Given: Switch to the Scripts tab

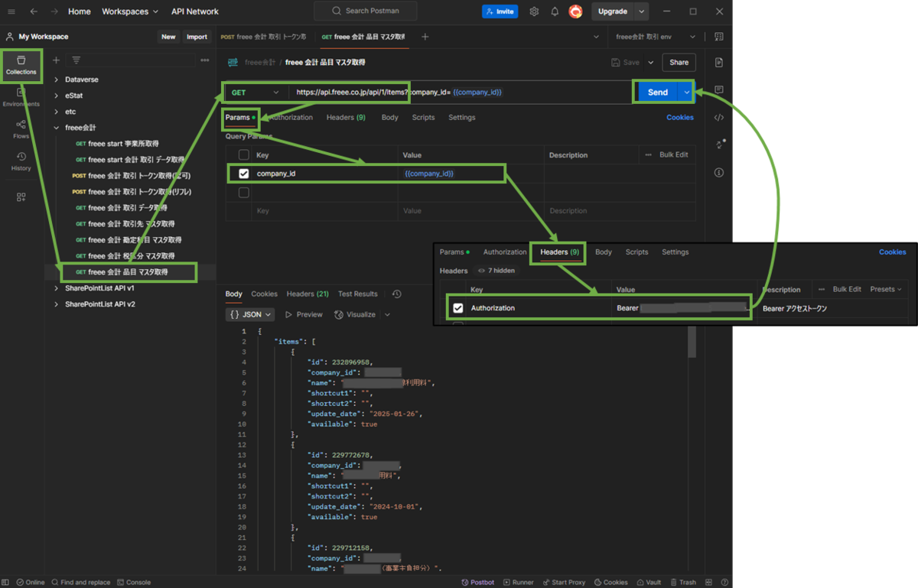Looking at the screenshot, I should pyautogui.click(x=423, y=118).
